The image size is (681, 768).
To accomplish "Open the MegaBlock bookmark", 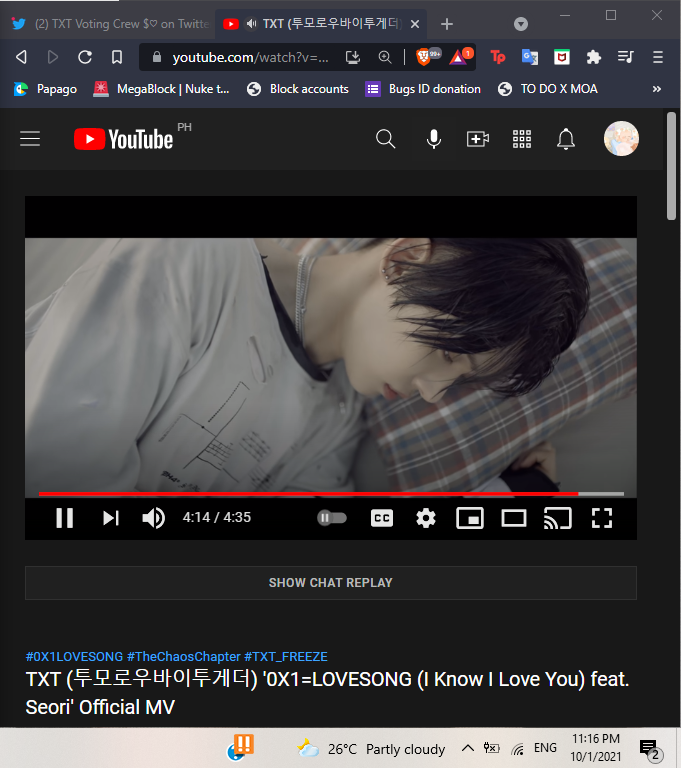I will click(x=161, y=89).
